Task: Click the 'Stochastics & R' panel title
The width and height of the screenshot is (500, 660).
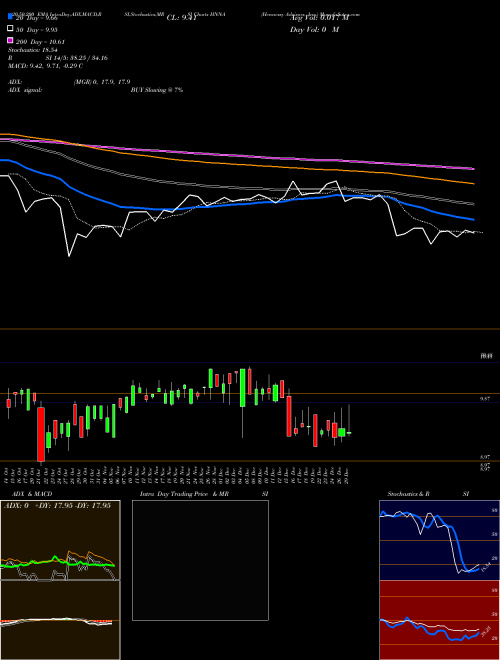Action: coord(409,494)
